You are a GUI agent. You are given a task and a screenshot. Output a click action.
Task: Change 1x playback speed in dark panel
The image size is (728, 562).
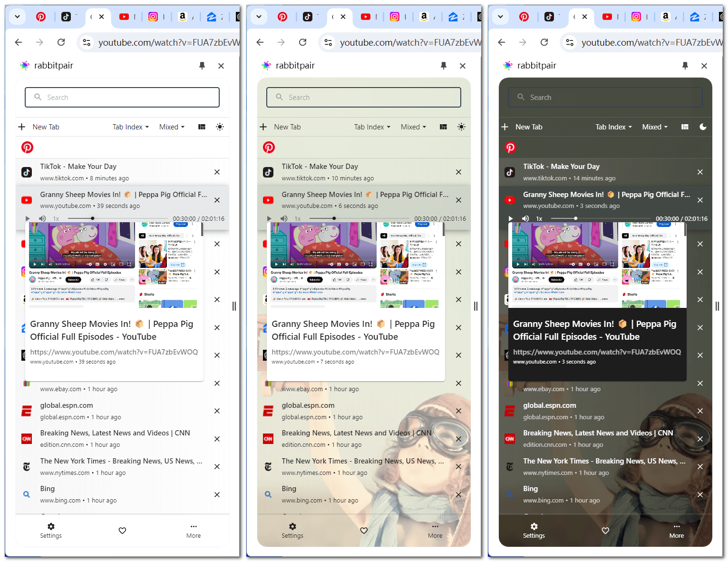pos(539,218)
